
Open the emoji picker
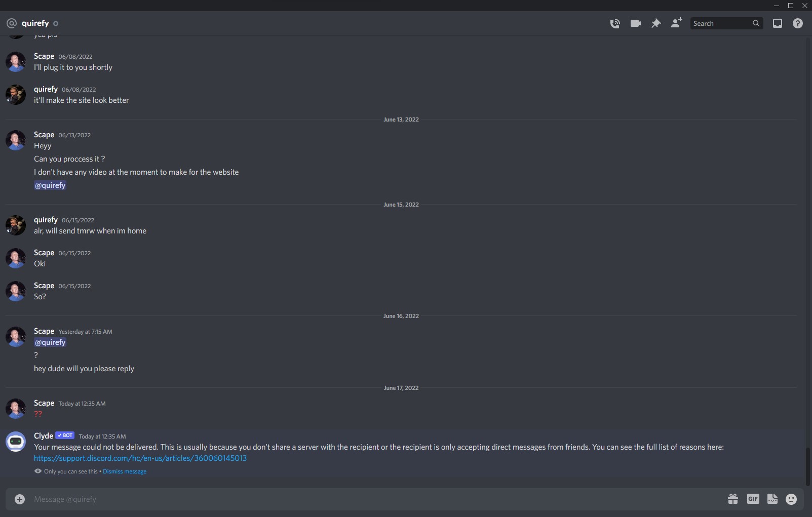pos(791,499)
